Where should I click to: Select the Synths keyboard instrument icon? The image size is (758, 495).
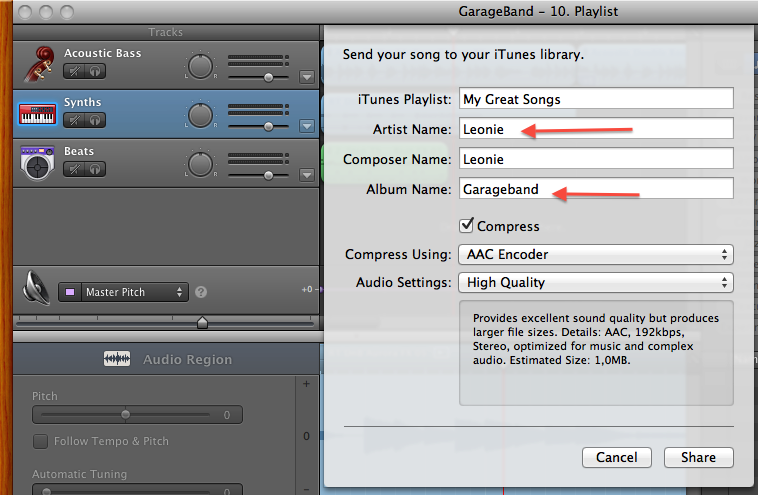click(37, 114)
